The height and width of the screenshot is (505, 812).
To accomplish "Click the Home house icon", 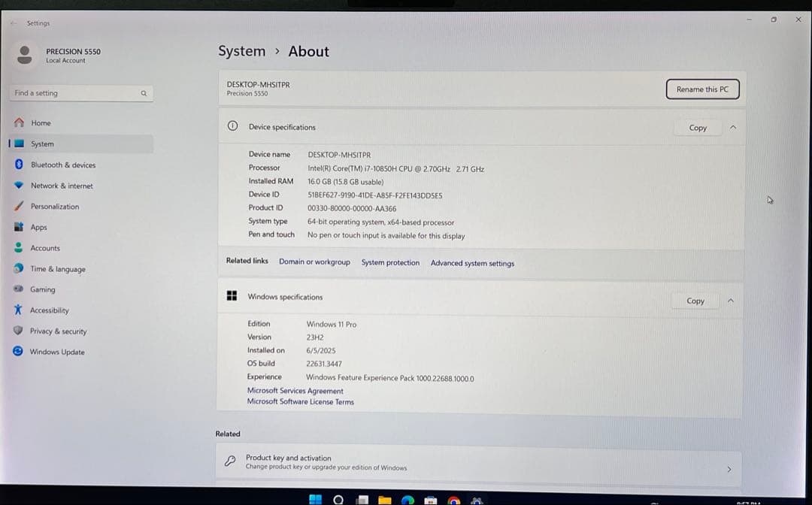I will (x=19, y=122).
